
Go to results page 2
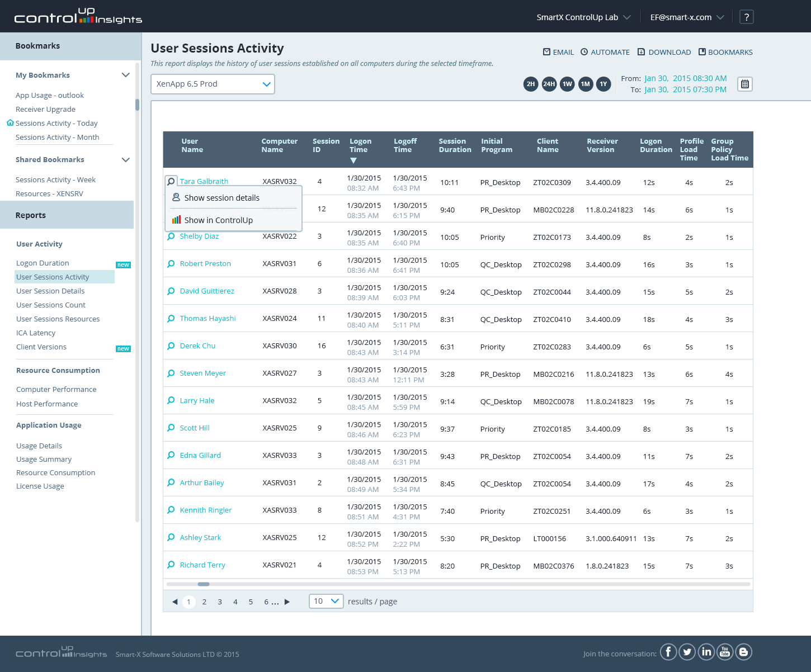coord(204,602)
